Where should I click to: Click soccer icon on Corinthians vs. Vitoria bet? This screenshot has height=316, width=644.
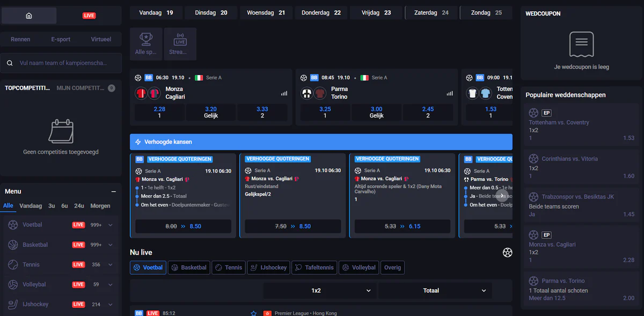pos(533,159)
